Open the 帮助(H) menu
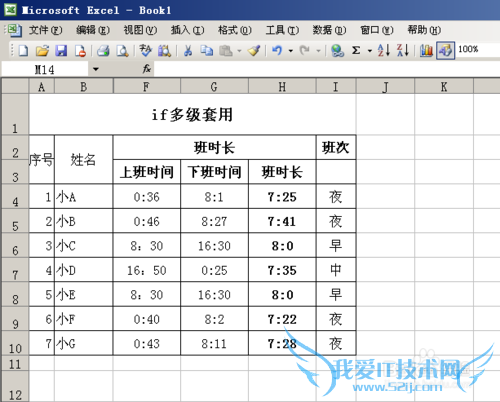 pyautogui.click(x=424, y=30)
